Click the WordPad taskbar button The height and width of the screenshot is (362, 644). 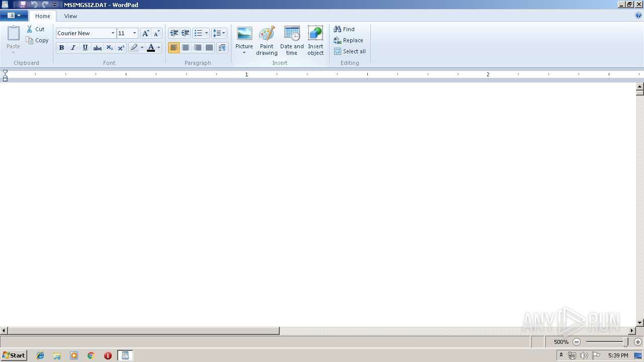(125, 355)
